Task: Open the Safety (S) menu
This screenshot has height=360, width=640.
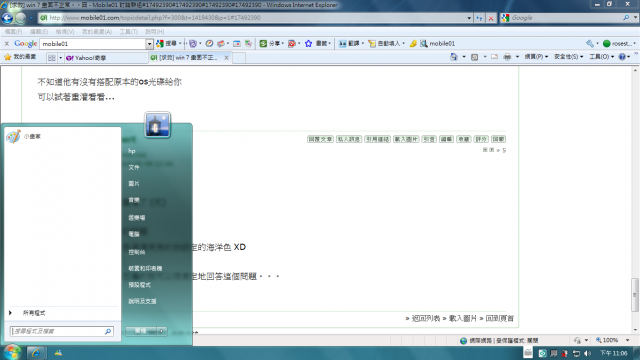Action: 569,57
